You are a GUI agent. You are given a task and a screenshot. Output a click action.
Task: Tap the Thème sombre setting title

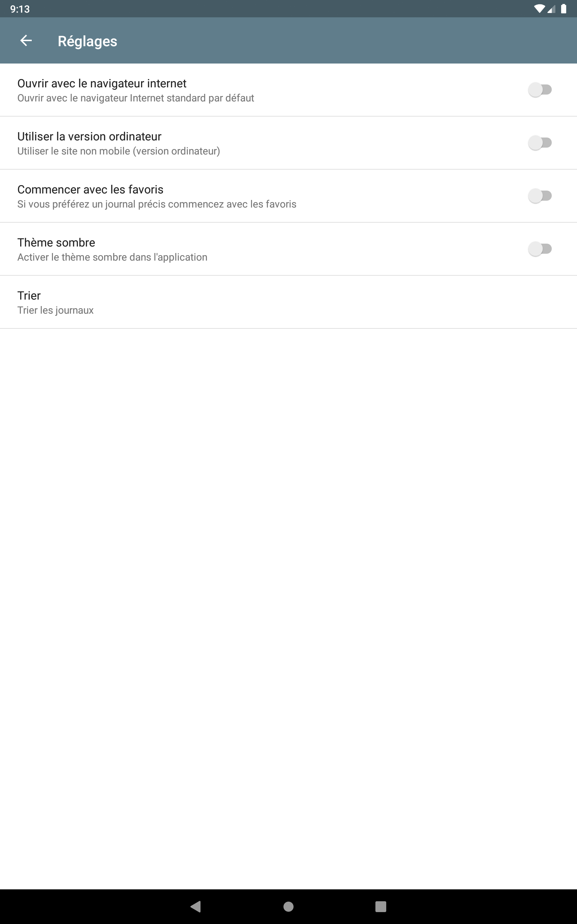coord(56,243)
